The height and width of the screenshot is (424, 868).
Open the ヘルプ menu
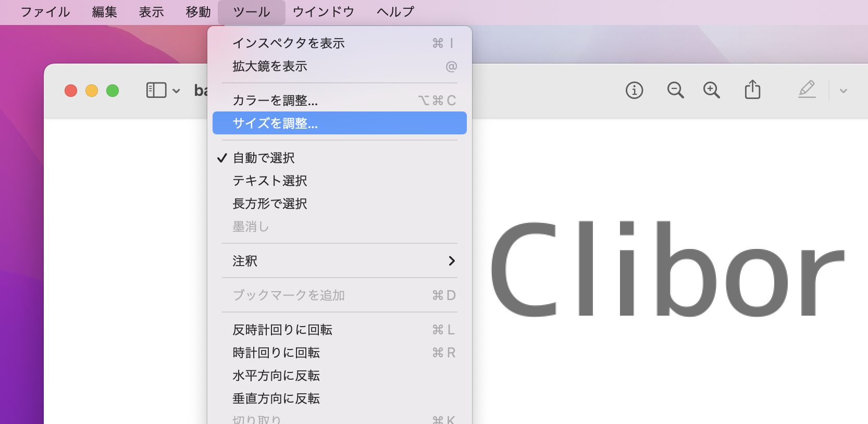[395, 12]
